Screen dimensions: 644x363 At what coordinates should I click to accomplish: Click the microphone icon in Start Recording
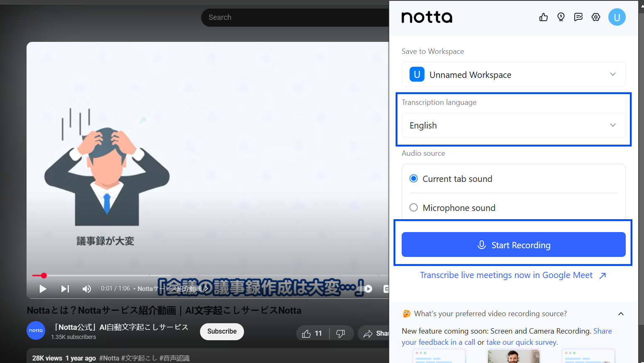coord(482,245)
